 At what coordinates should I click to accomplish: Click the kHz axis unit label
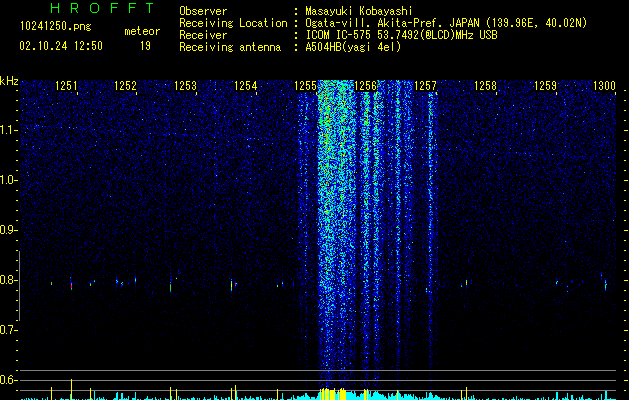[9, 81]
